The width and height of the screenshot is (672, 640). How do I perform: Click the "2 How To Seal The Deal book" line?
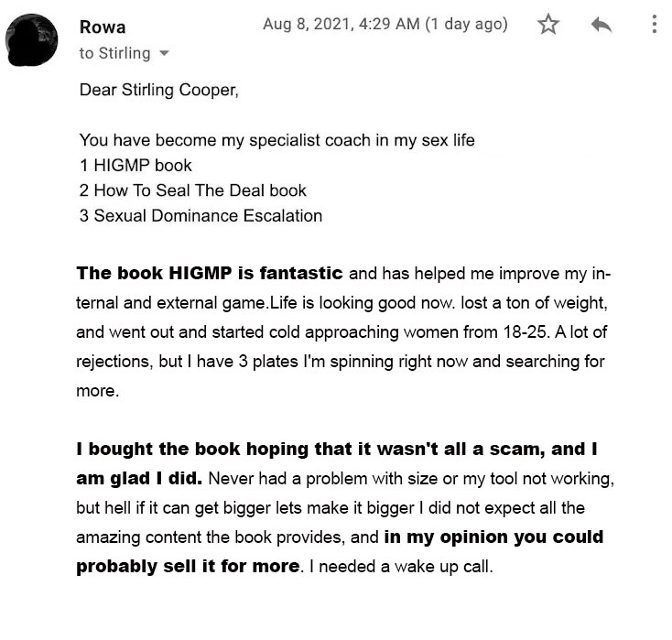coord(192,190)
